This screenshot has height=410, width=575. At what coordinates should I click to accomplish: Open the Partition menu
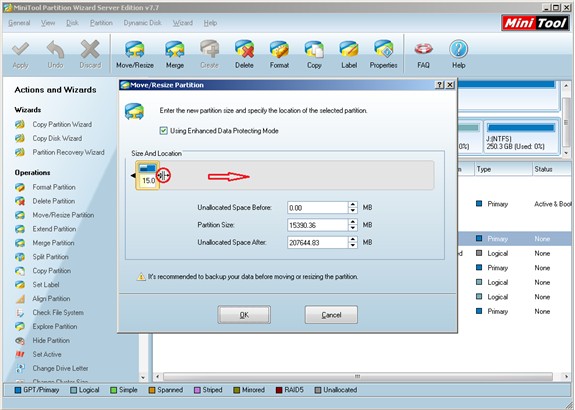click(101, 23)
